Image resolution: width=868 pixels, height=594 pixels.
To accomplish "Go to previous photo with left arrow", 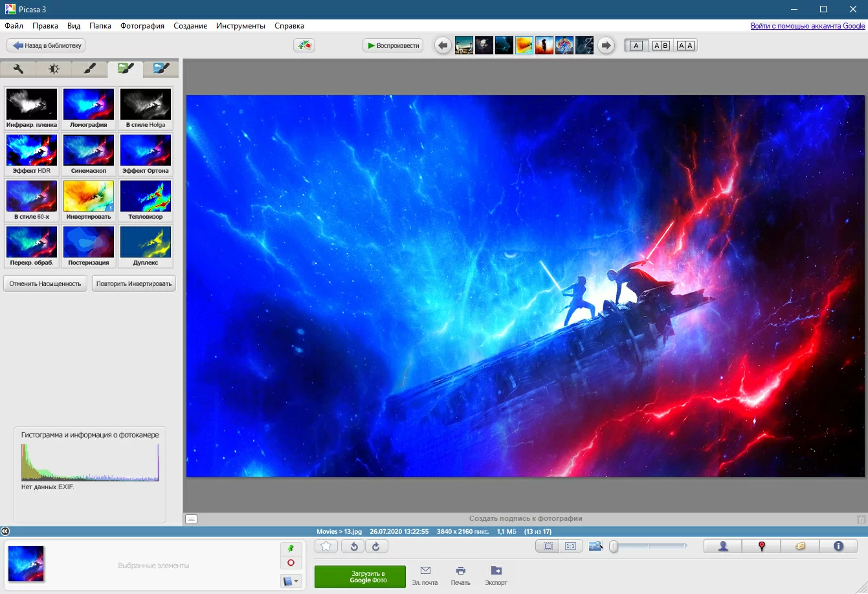I will point(443,45).
